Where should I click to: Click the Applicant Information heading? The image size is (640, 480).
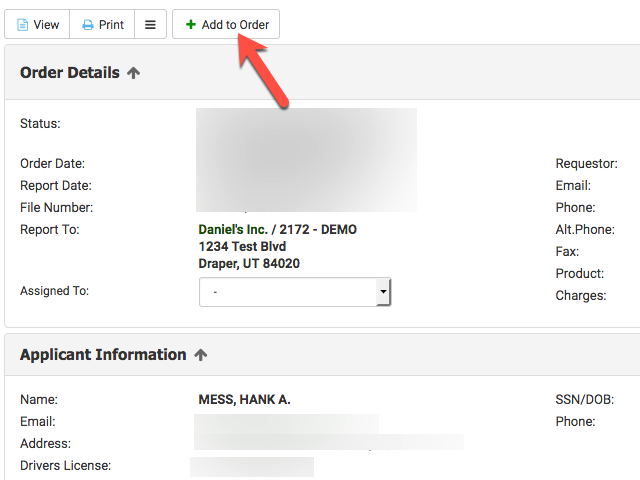[103, 355]
